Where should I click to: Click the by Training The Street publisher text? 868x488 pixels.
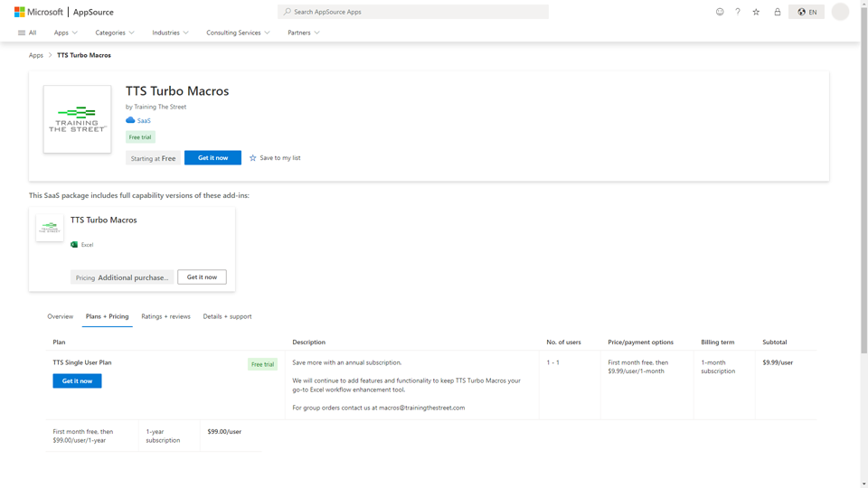156,107
